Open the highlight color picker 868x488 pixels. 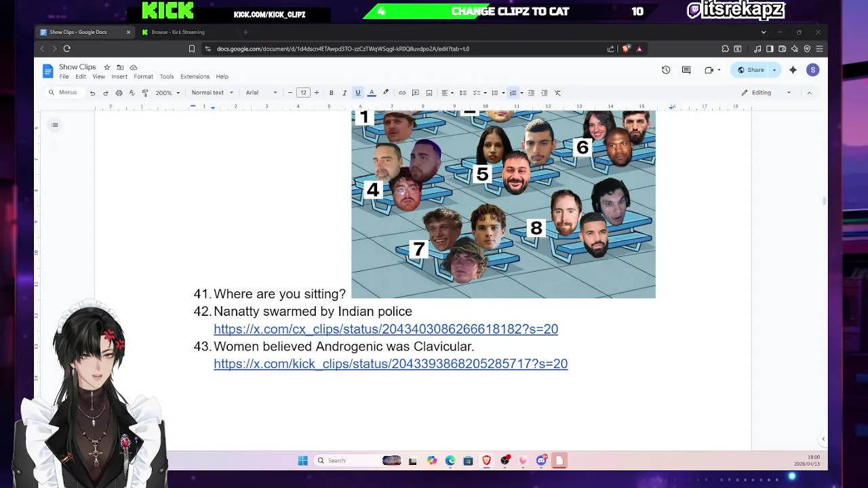[x=386, y=93]
